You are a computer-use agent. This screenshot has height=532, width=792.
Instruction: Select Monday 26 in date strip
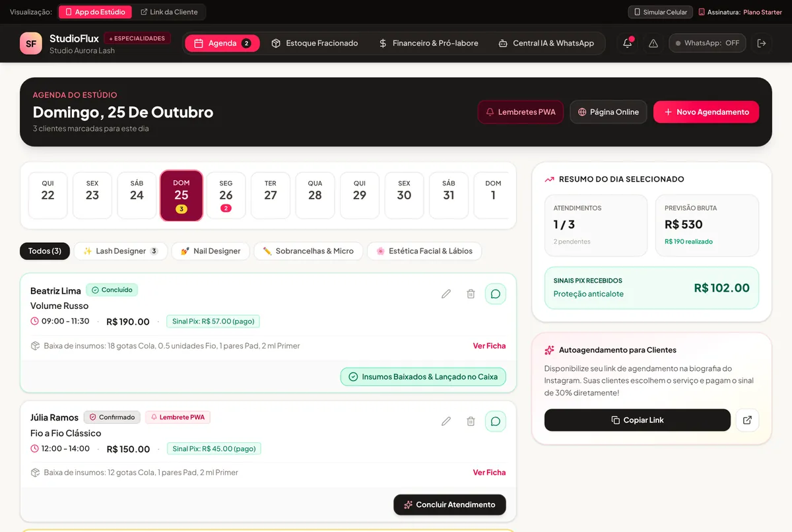pos(226,195)
